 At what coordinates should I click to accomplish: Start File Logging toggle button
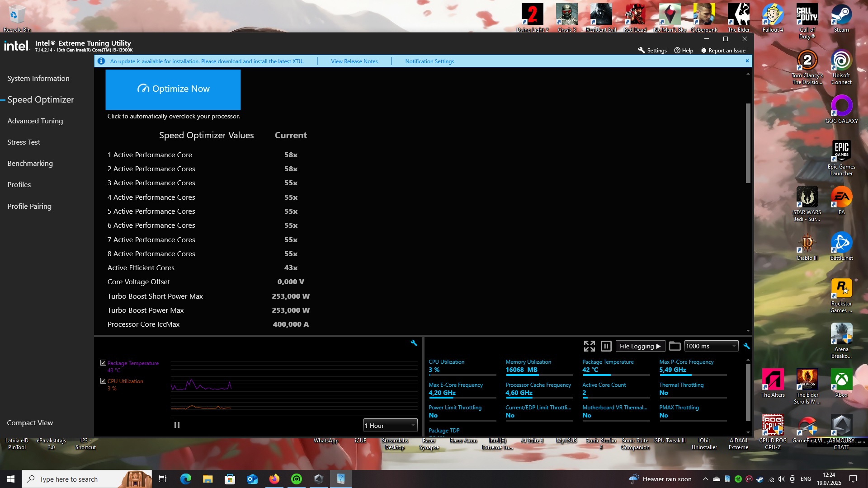(x=640, y=346)
